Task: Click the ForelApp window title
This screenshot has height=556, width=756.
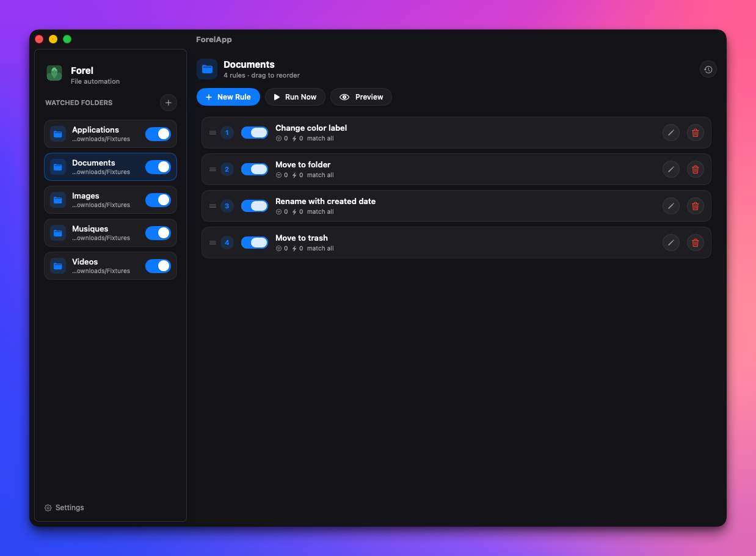Action: pyautogui.click(x=214, y=40)
